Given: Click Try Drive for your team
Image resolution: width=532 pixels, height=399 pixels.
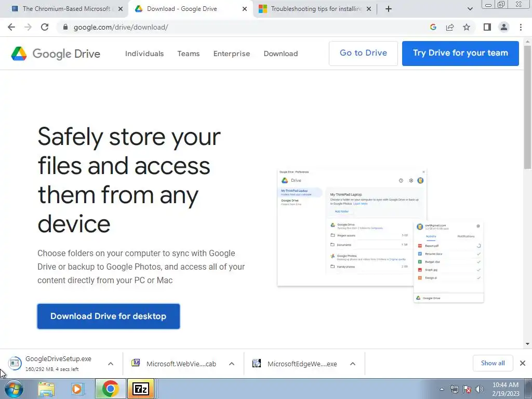Looking at the screenshot, I should pos(460,54).
